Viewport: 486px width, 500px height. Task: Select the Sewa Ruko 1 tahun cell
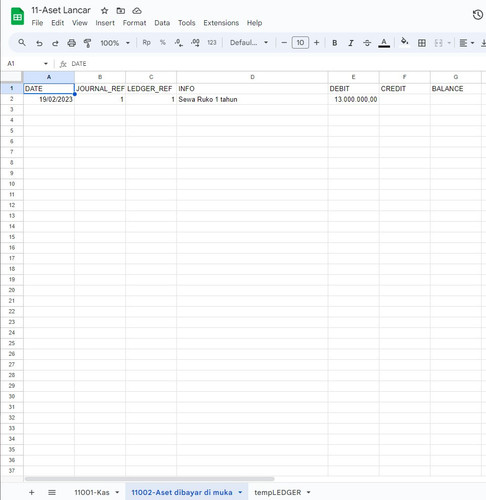252,99
